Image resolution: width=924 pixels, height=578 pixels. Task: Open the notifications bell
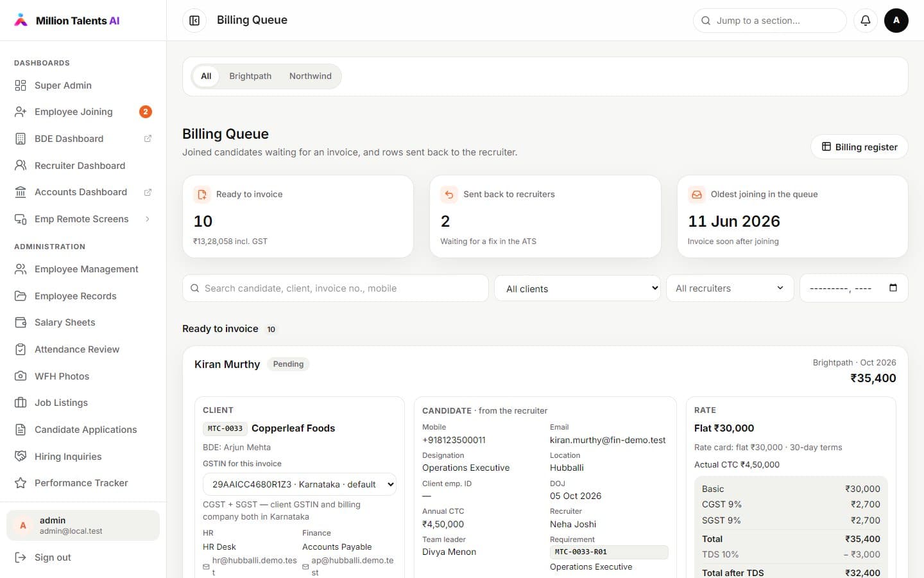[865, 21]
